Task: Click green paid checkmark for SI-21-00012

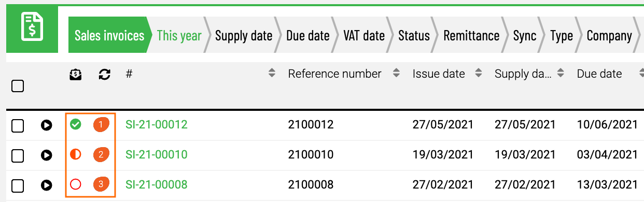Action: tap(76, 124)
